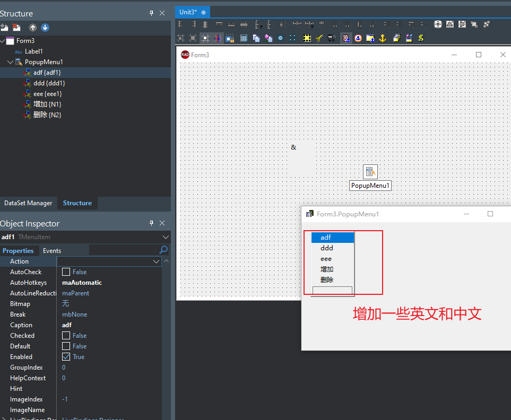Close the Structure panel
511x420 pixels.
tap(162, 13)
